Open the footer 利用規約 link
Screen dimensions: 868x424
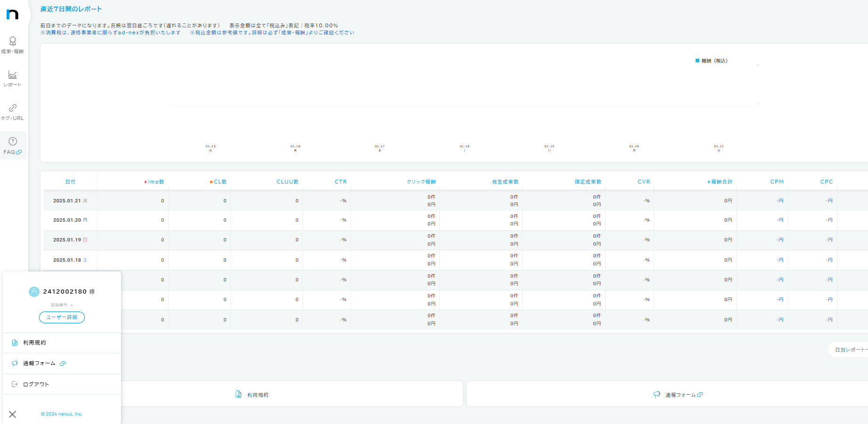(x=257, y=395)
